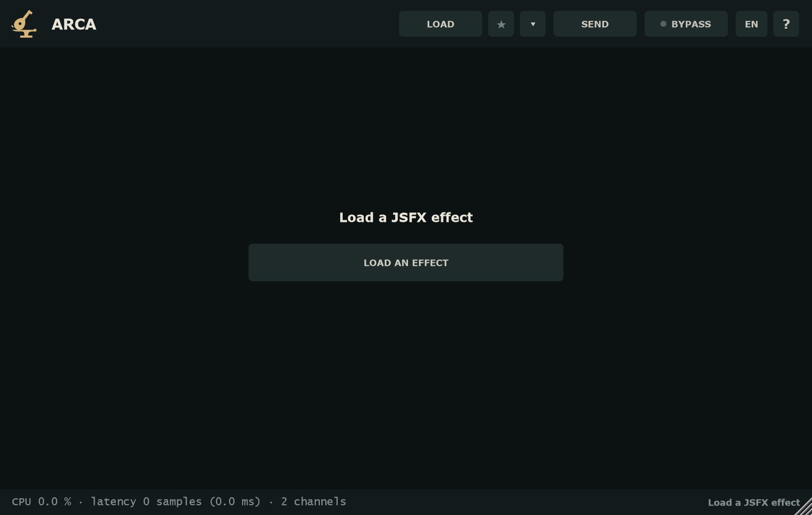Open the EN language selector

[752, 24]
